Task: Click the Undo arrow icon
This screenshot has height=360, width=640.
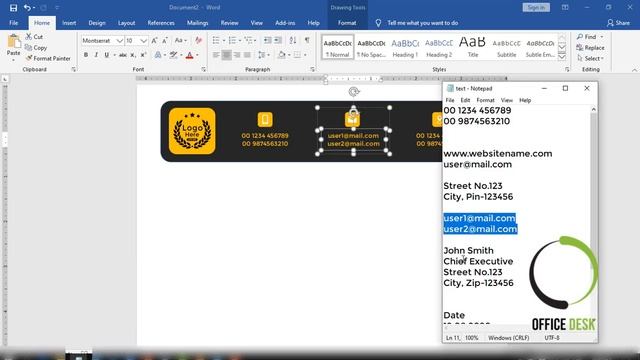Action: tap(27, 7)
